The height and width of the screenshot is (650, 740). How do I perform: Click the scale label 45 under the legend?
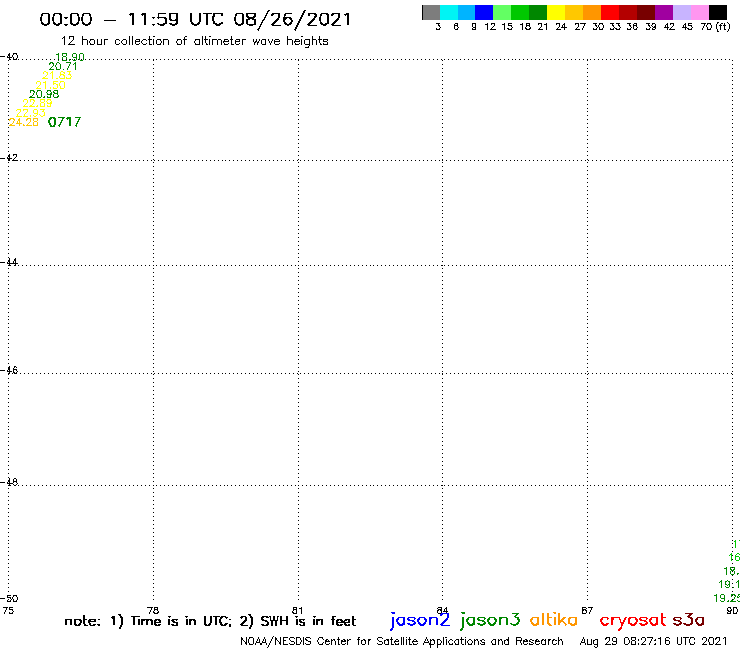pyautogui.click(x=687, y=27)
